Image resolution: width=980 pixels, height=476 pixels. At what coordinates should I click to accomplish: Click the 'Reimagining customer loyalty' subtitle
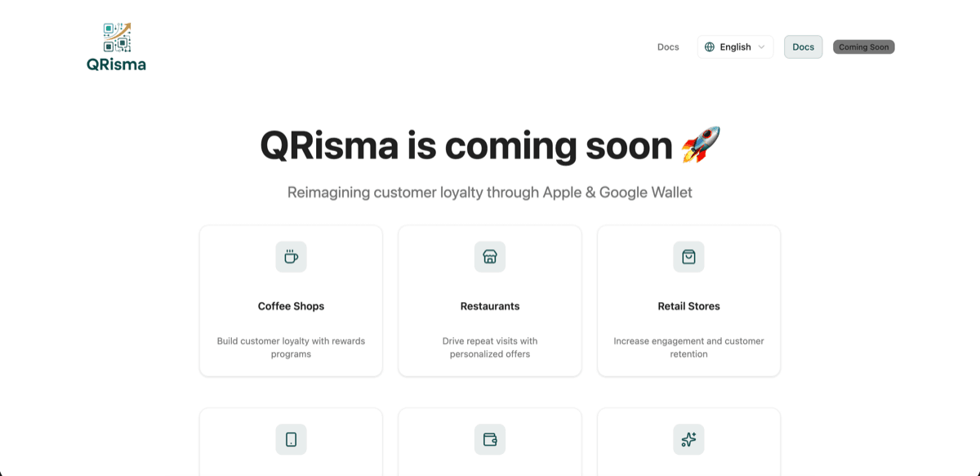coord(490,193)
